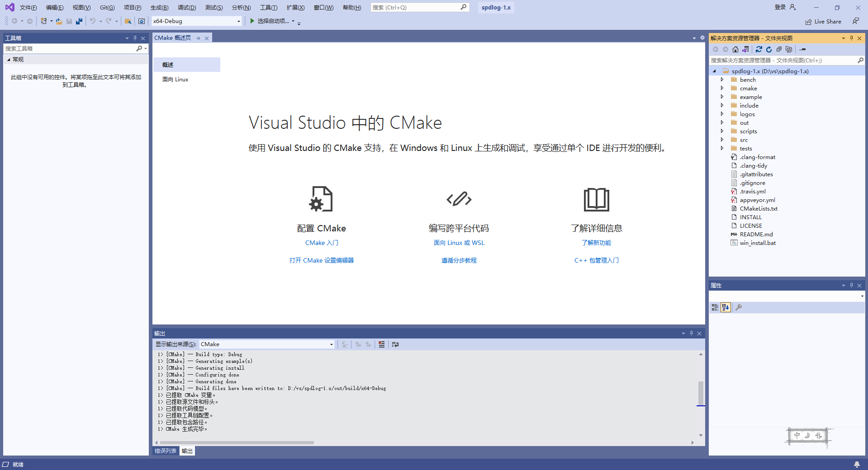Open 面向 Linux 或 WSL link
868x470 pixels.
click(x=459, y=243)
